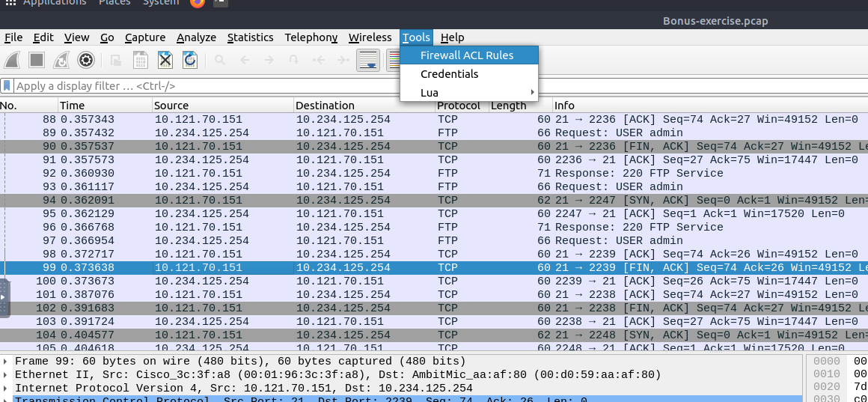Click hex offset 0020 in bytes pane
This screenshot has height=402, width=868.
(x=827, y=386)
